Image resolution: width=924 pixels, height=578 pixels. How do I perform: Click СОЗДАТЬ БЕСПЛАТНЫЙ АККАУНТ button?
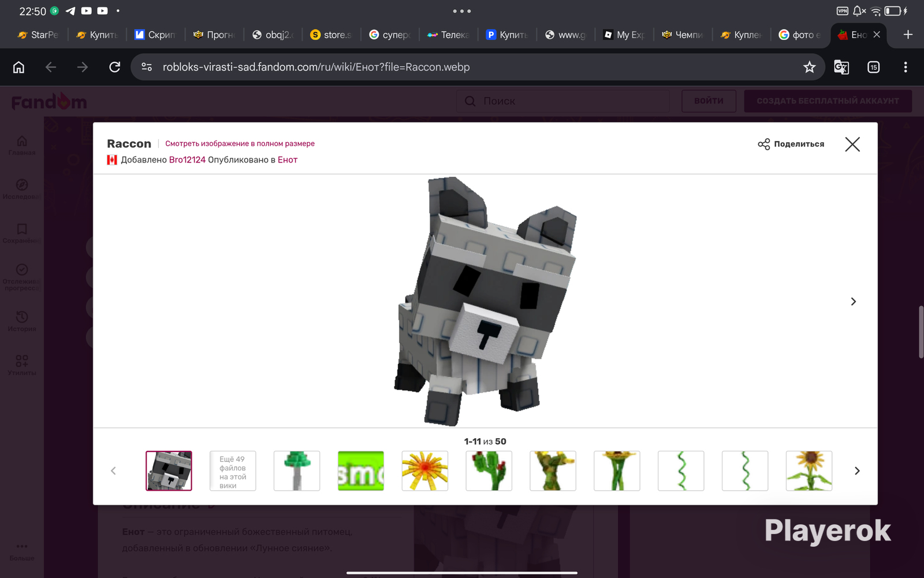pyautogui.click(x=828, y=101)
